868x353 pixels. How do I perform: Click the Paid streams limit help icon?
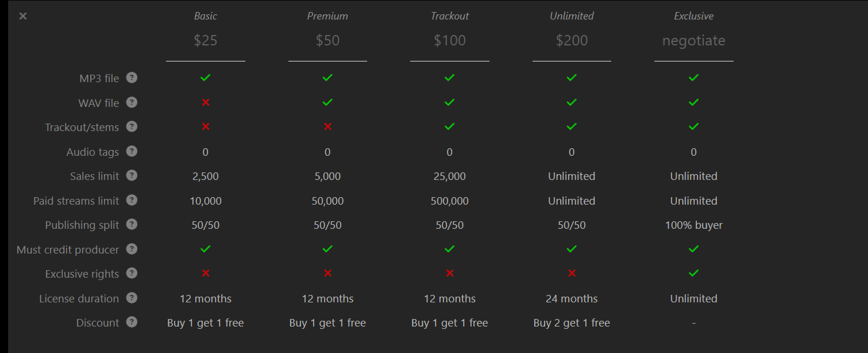[132, 200]
